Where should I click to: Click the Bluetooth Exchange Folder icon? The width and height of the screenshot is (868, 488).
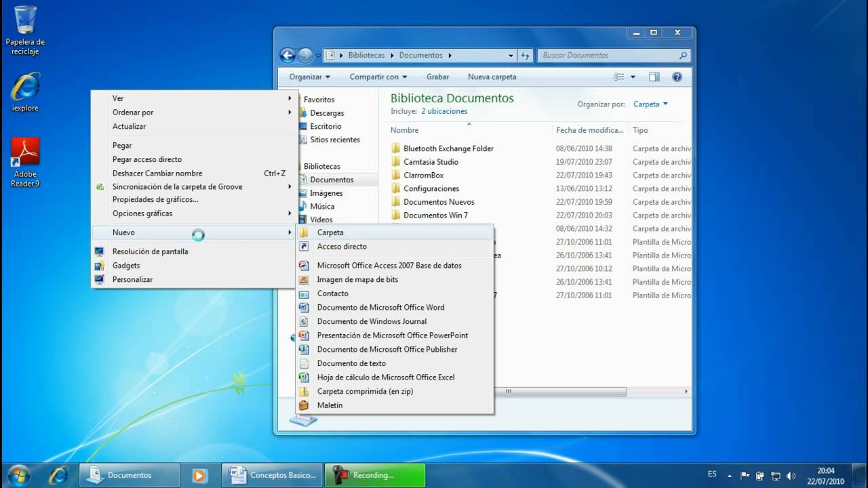(x=396, y=148)
